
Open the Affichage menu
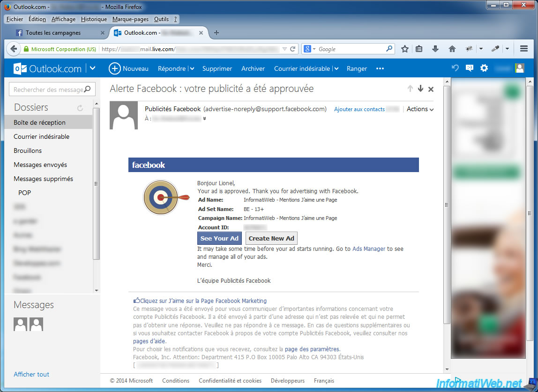[x=63, y=19]
